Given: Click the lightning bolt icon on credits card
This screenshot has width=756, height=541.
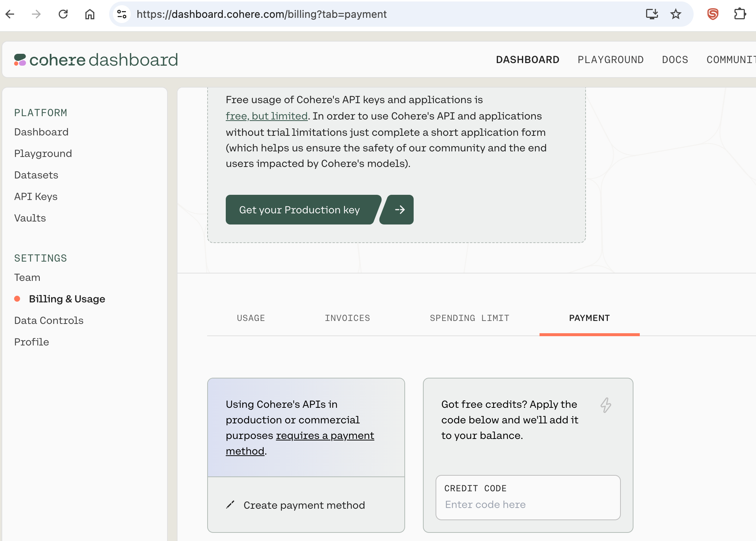Looking at the screenshot, I should 606,405.
